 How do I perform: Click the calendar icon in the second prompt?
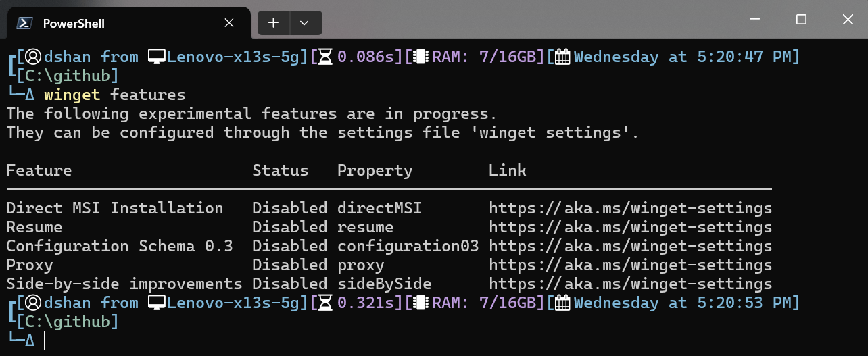click(x=562, y=303)
